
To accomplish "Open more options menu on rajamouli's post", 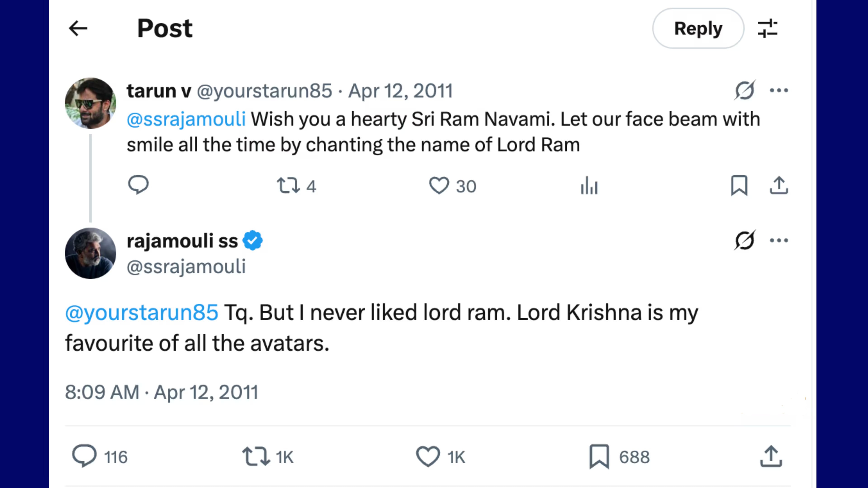I will pyautogui.click(x=779, y=240).
